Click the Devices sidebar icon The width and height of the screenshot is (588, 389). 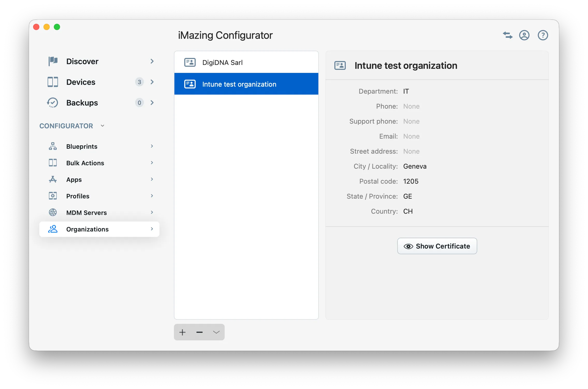(x=53, y=82)
